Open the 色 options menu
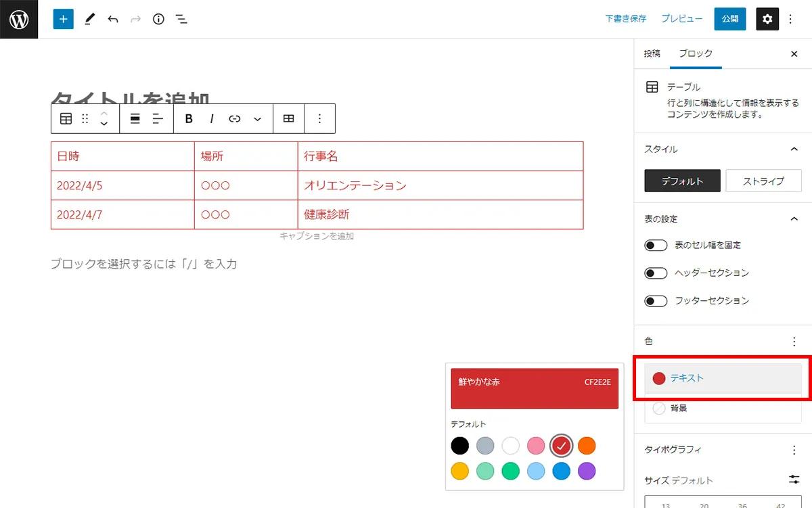812x508 pixels. (x=792, y=341)
